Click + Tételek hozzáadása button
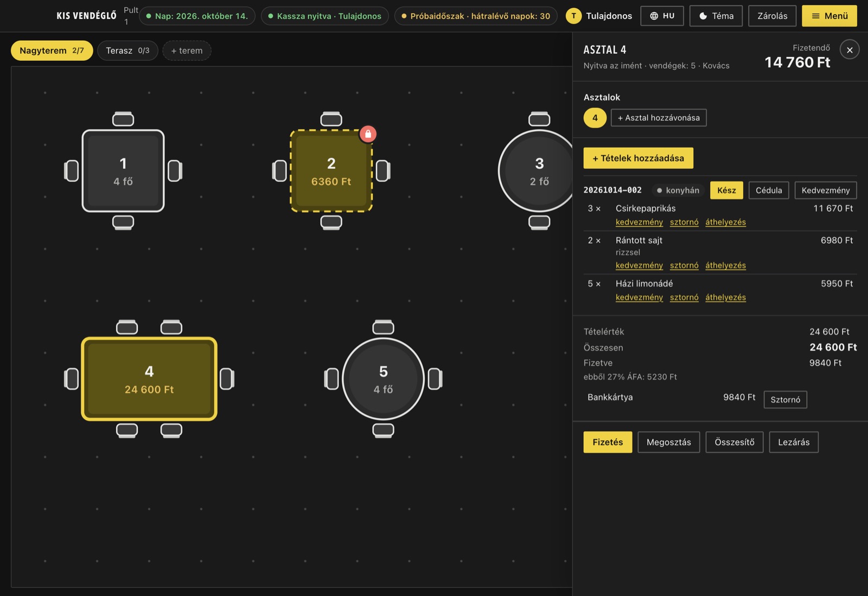Screen dimensions: 868x596 coord(638,158)
